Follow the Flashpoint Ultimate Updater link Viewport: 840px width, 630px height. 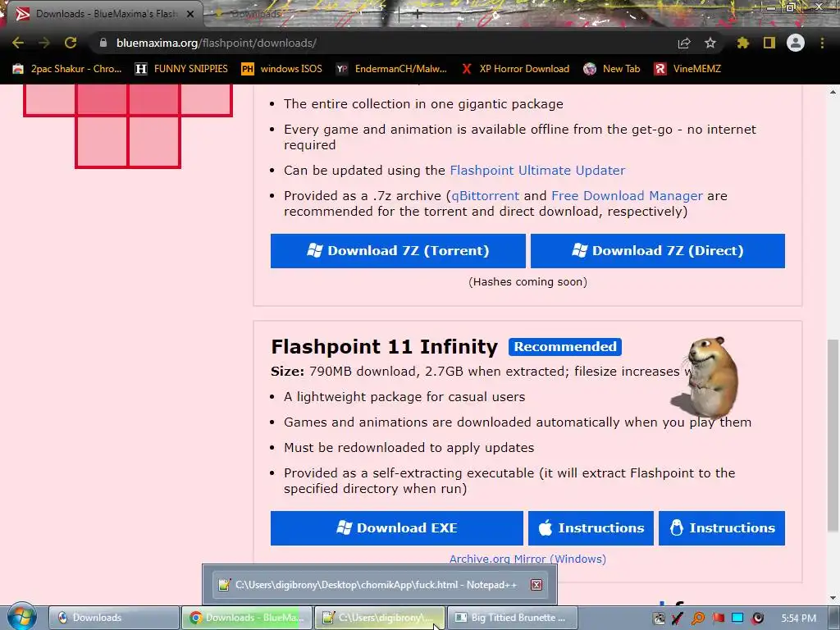click(537, 171)
